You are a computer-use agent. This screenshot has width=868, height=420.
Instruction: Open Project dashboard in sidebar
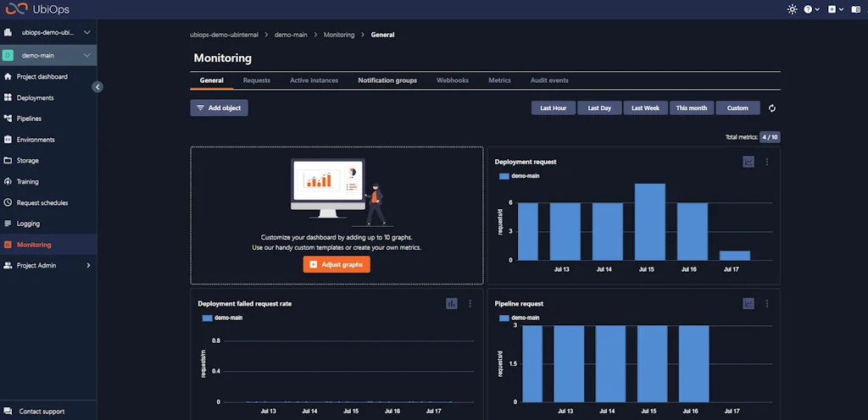42,77
